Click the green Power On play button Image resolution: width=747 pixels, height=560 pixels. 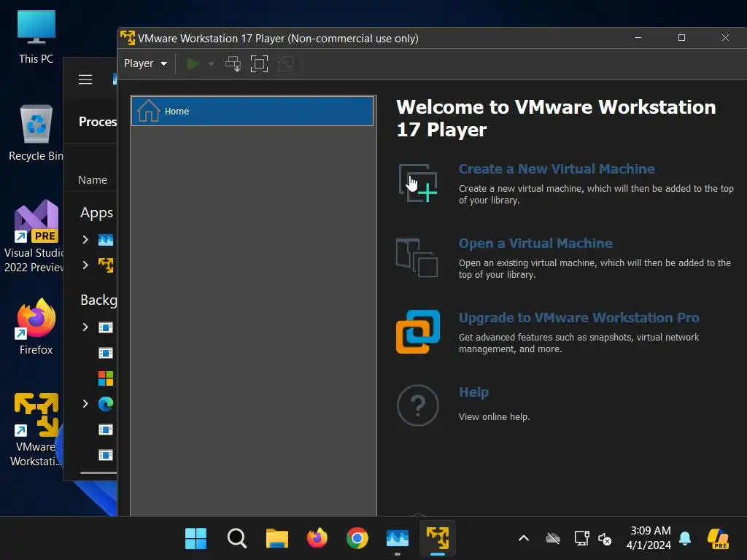tap(193, 63)
